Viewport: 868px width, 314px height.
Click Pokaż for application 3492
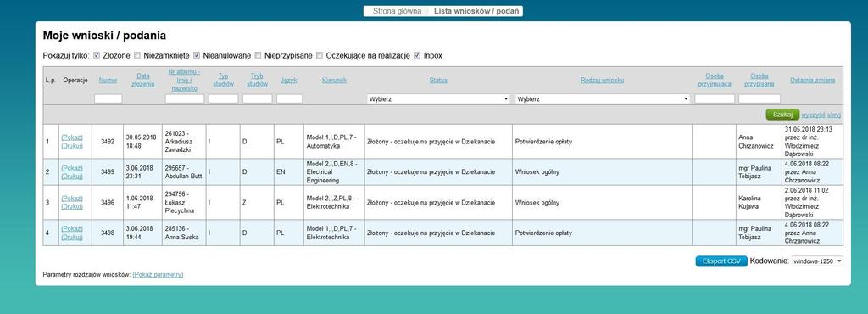click(72, 137)
